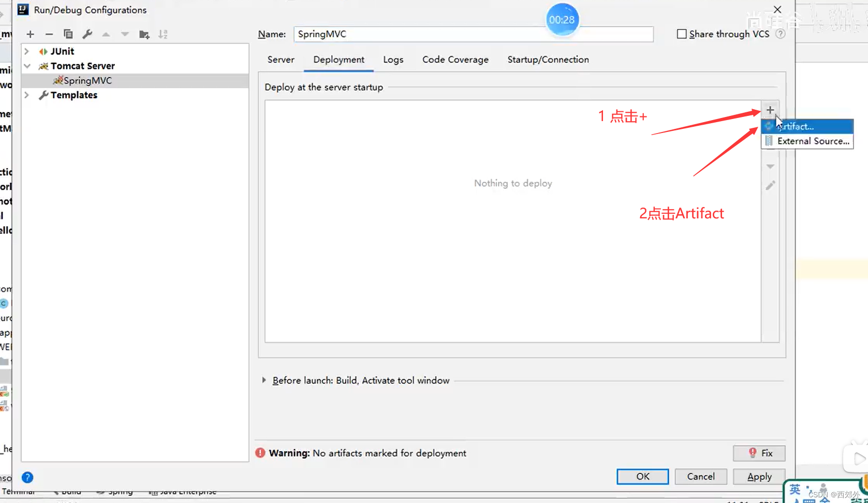Expand the Templates tree node
The image size is (868, 503).
pos(27,95)
